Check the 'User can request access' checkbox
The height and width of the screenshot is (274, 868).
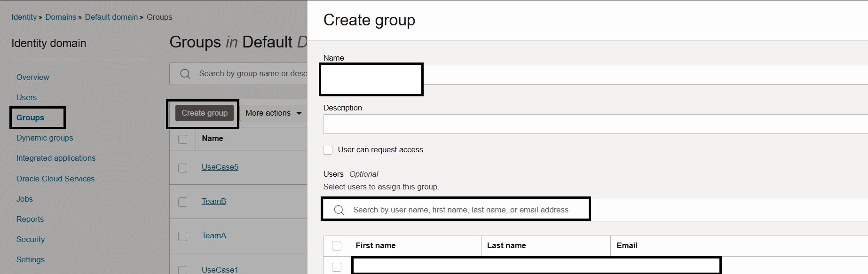pyautogui.click(x=328, y=150)
